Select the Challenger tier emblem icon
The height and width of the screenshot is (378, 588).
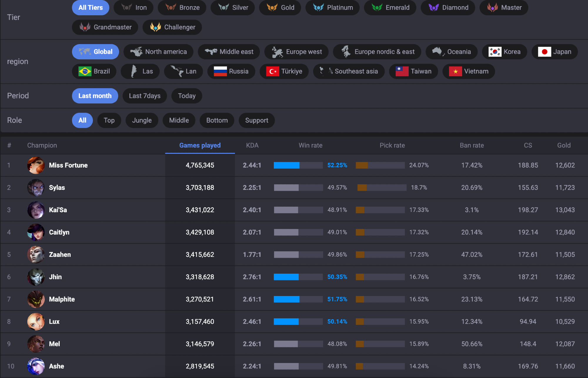point(155,27)
